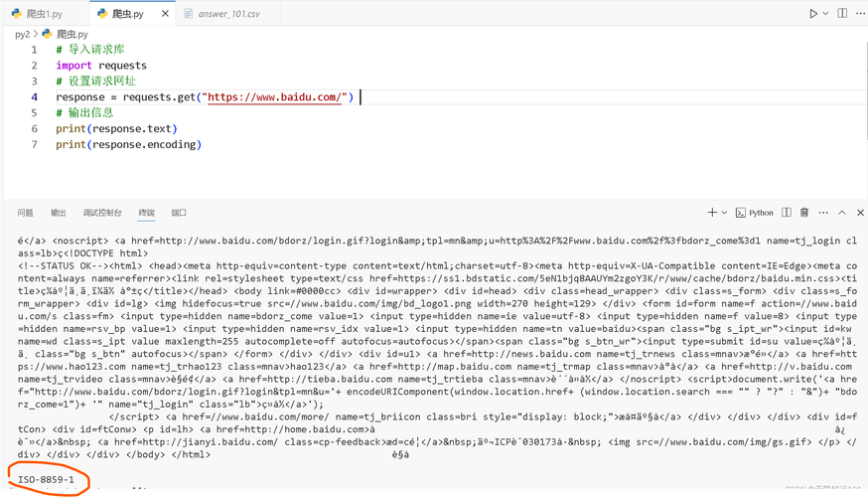Open run options dropdown next to play
The height and width of the screenshot is (497, 868).
tap(825, 13)
